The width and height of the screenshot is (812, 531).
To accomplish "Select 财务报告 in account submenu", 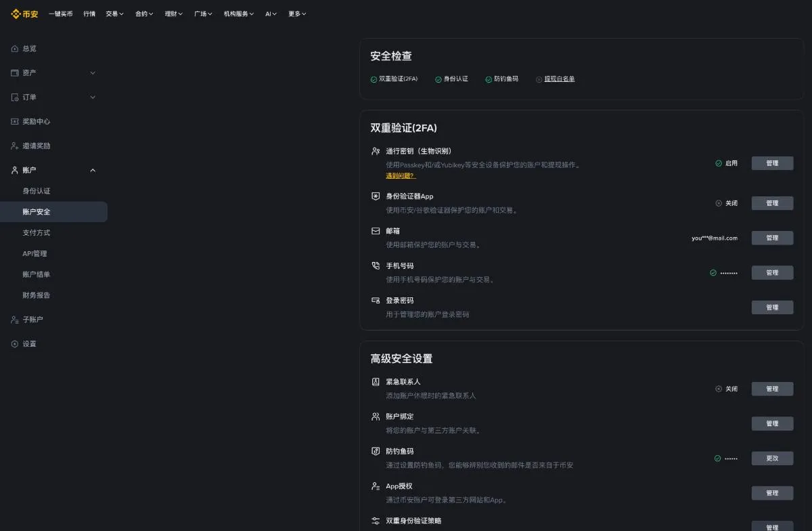I will (37, 295).
